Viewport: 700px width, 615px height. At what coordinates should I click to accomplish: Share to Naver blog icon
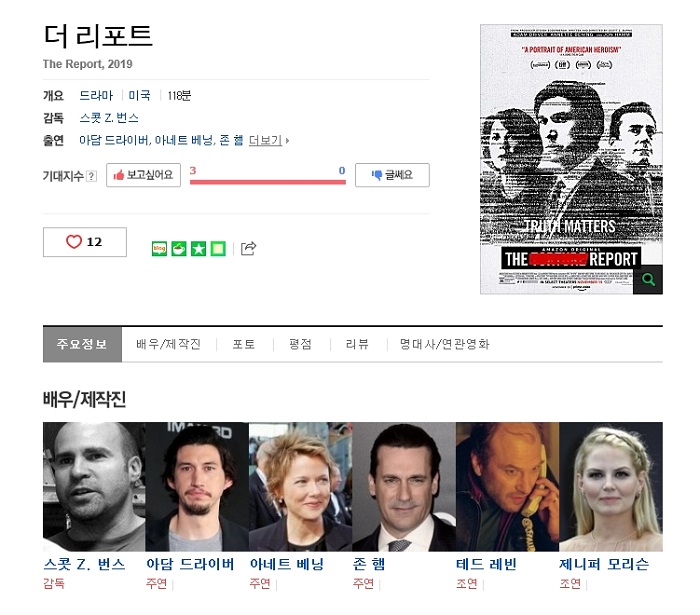(x=159, y=249)
